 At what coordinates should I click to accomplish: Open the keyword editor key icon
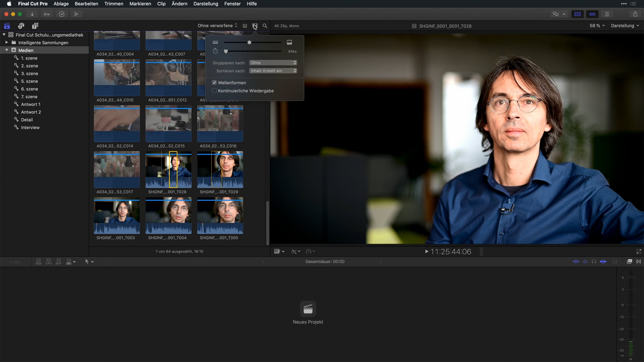(47, 14)
